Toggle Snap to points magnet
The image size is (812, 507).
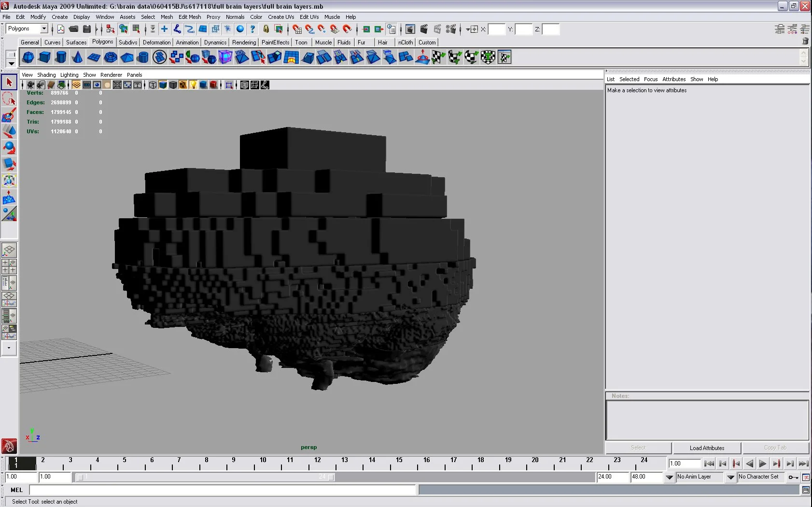(x=322, y=29)
